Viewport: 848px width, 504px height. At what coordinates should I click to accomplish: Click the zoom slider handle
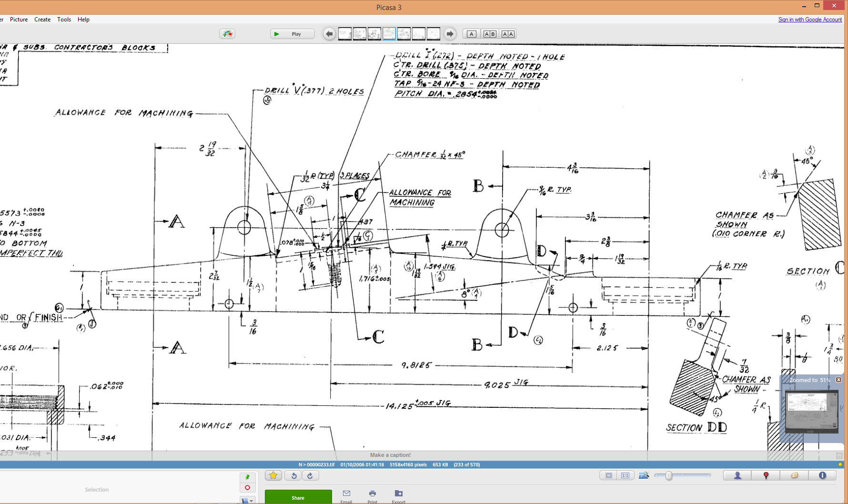(669, 475)
